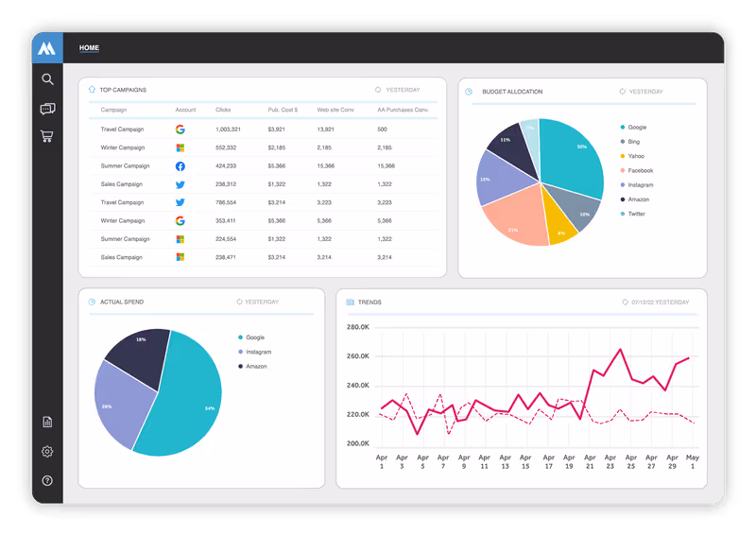756x536 pixels.
Task: Sort table by Clicks column header
Action: point(223,111)
